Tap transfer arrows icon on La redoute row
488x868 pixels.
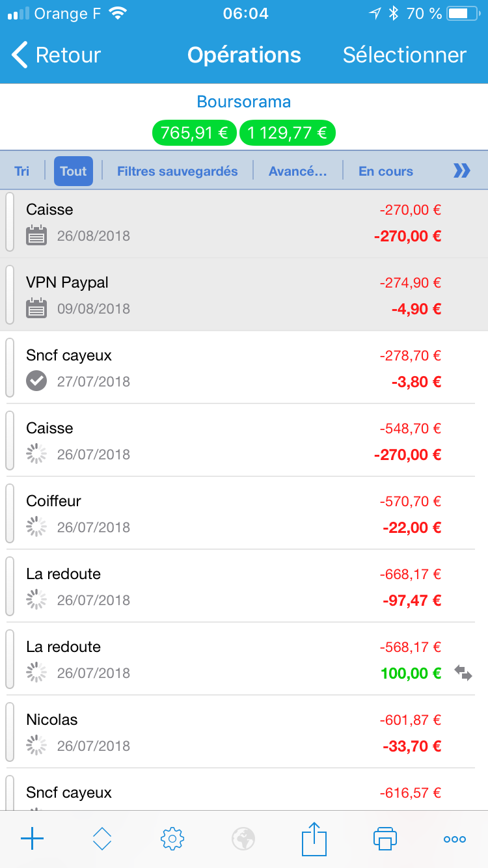tap(463, 673)
